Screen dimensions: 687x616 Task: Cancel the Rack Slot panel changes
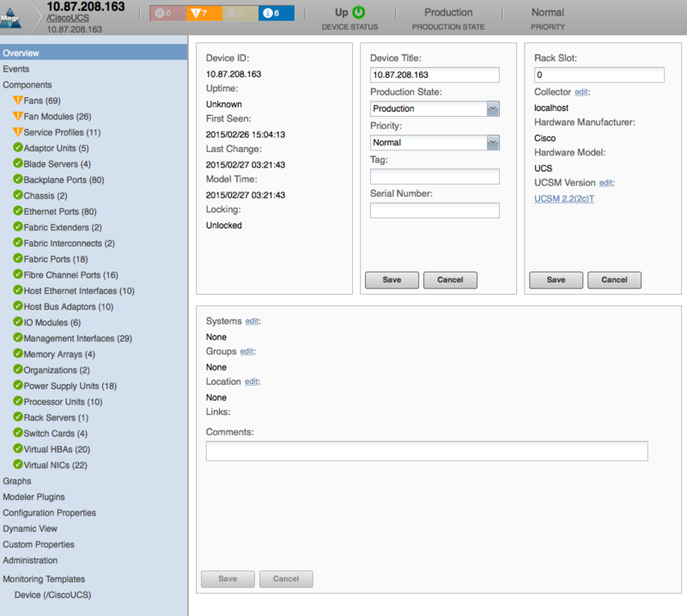(614, 280)
